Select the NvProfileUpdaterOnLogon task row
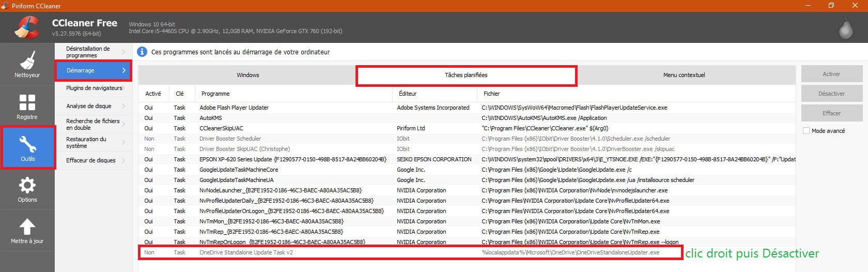 (x=467, y=211)
